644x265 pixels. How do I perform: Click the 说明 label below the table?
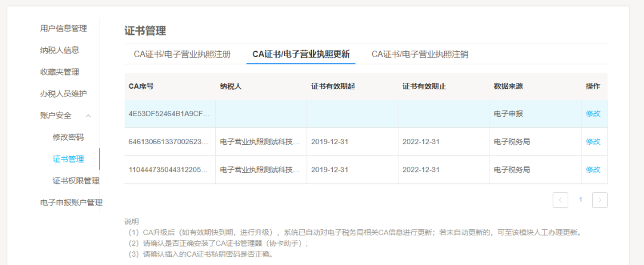click(132, 222)
